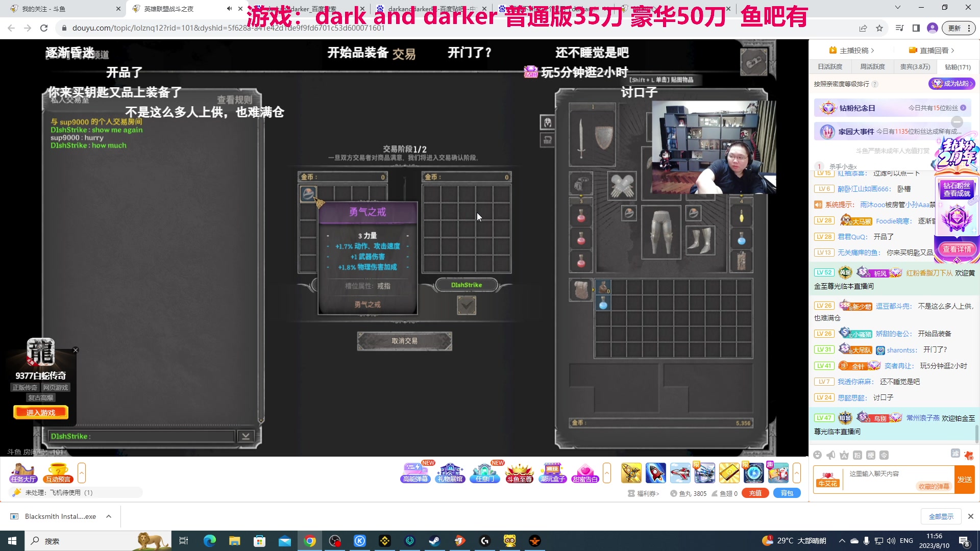980x551 pixels.
Task: Toggle the system volume speaker icon
Action: click(891, 541)
